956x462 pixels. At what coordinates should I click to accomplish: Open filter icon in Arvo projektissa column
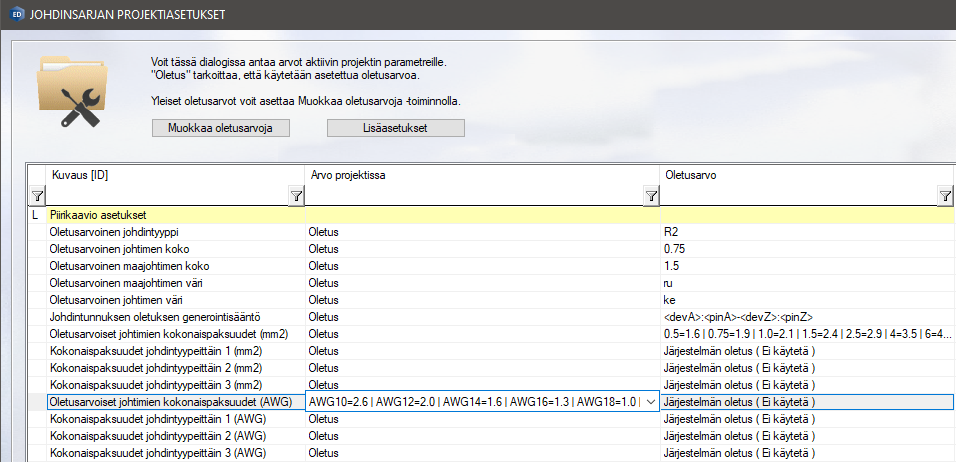pyautogui.click(x=651, y=196)
